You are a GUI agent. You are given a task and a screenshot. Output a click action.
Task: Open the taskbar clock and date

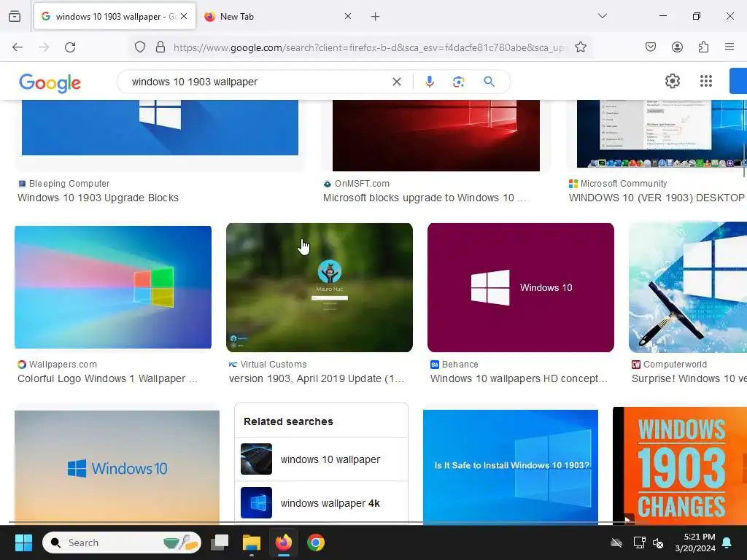695,542
